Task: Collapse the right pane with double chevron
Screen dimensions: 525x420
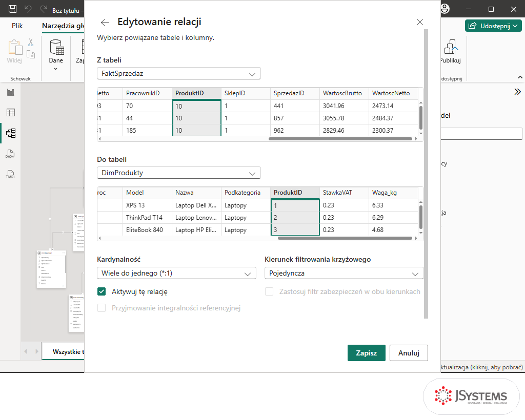Action: [518, 92]
